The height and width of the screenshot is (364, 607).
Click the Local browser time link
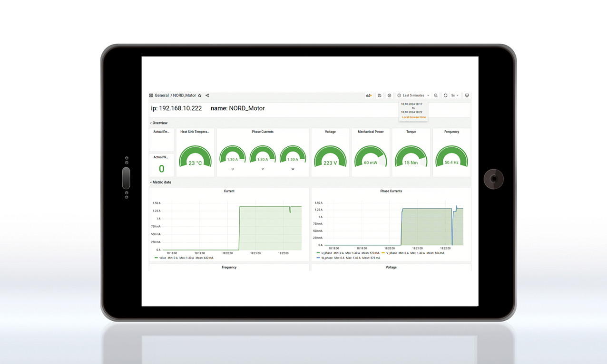pyautogui.click(x=413, y=117)
